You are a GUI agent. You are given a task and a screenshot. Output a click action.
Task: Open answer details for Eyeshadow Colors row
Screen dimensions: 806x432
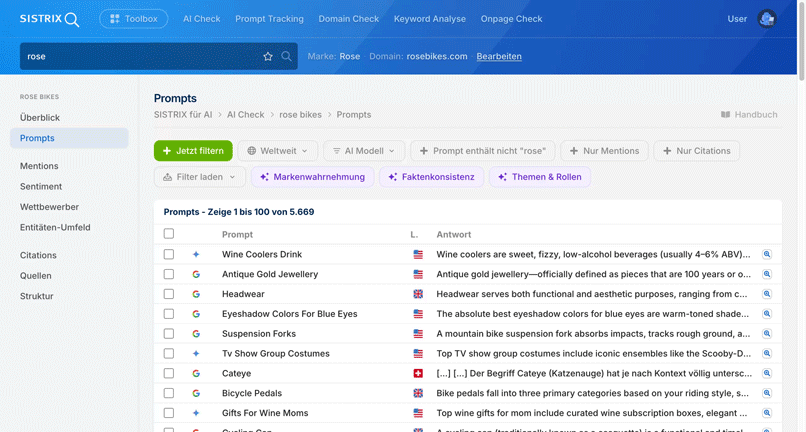[x=766, y=314]
